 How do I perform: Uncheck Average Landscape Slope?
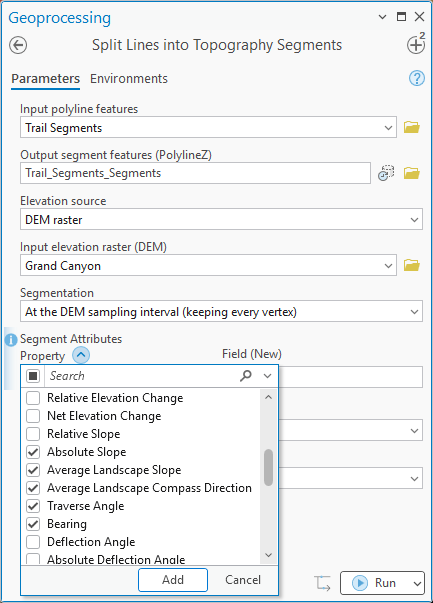[x=33, y=470]
